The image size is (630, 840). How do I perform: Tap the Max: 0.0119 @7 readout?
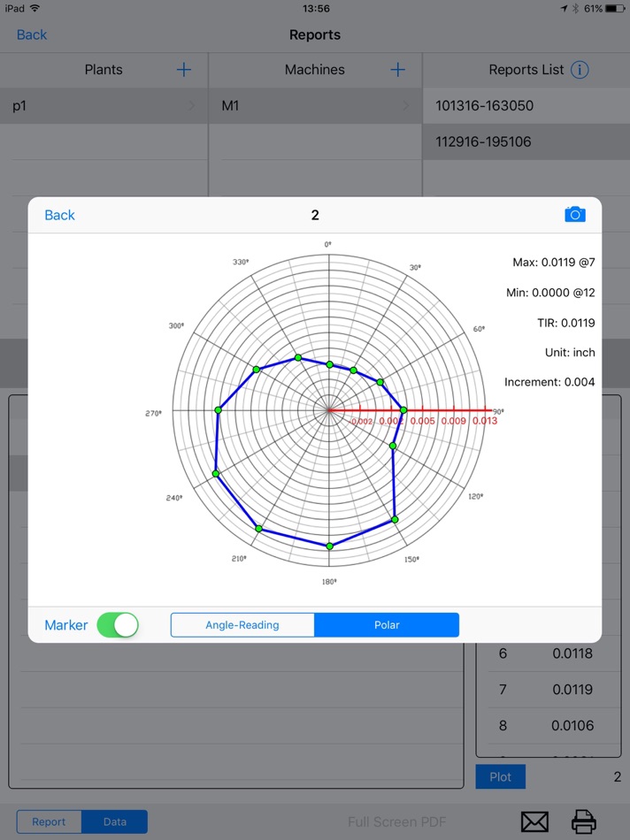coord(553,263)
